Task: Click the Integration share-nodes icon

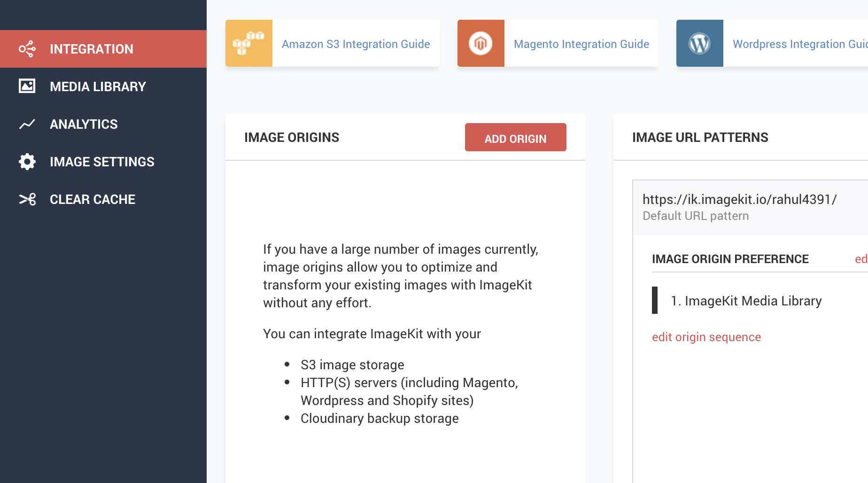Action: pos(27,49)
